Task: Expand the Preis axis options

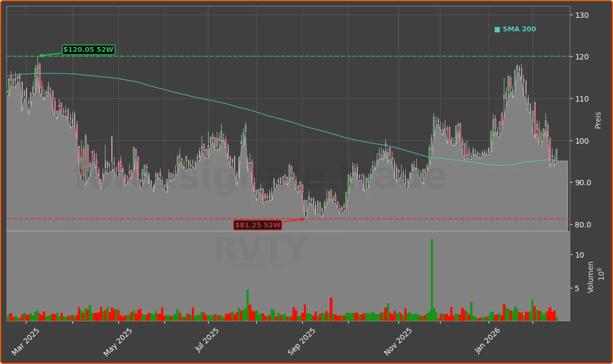Action: 597,119
